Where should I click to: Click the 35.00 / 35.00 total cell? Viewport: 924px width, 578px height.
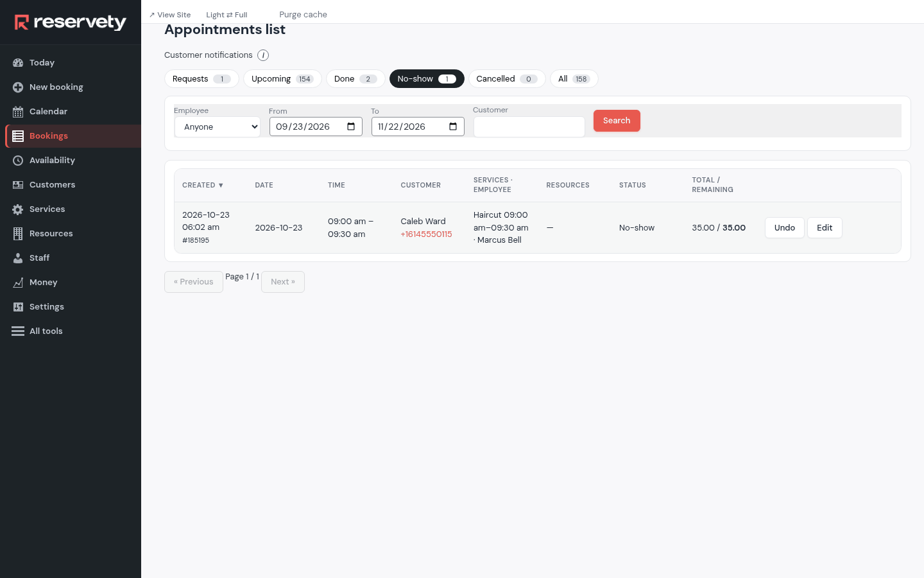(719, 228)
